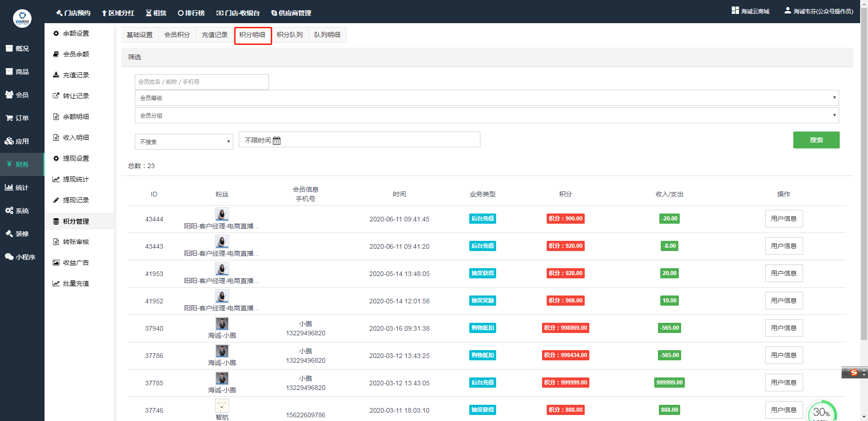Switch to 基础设置 tab
This screenshot has width=868, height=421.
[140, 35]
